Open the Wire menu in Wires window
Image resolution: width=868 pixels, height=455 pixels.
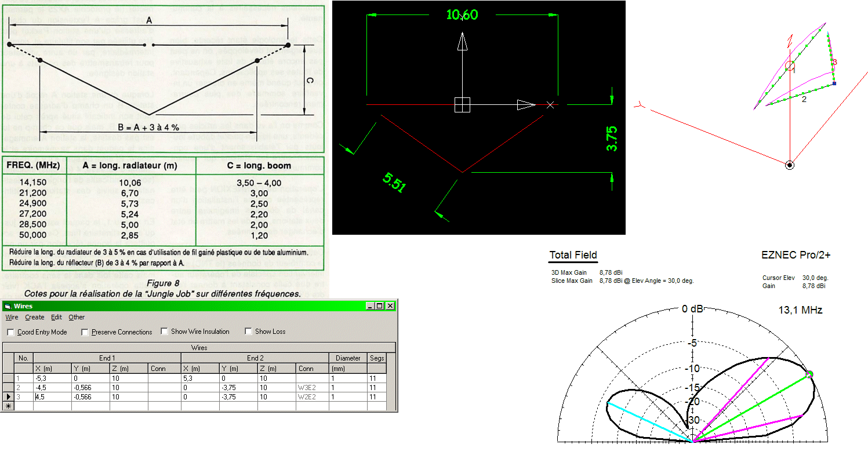(12, 317)
